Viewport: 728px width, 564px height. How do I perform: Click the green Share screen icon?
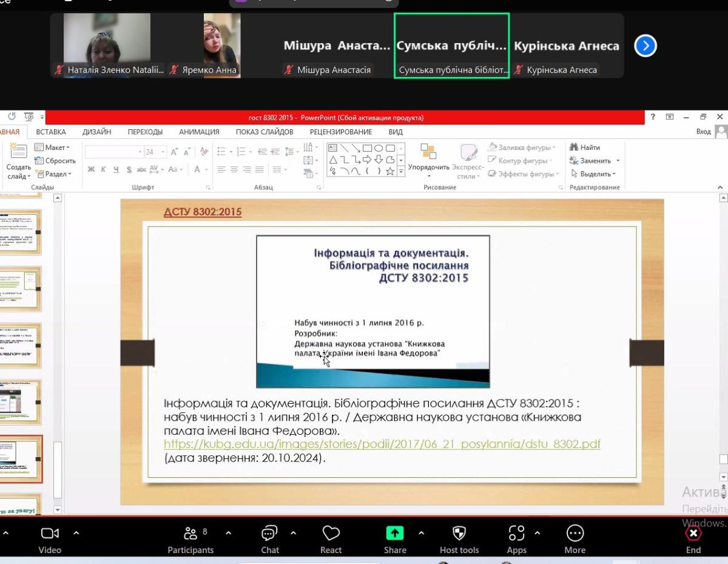pyautogui.click(x=394, y=534)
